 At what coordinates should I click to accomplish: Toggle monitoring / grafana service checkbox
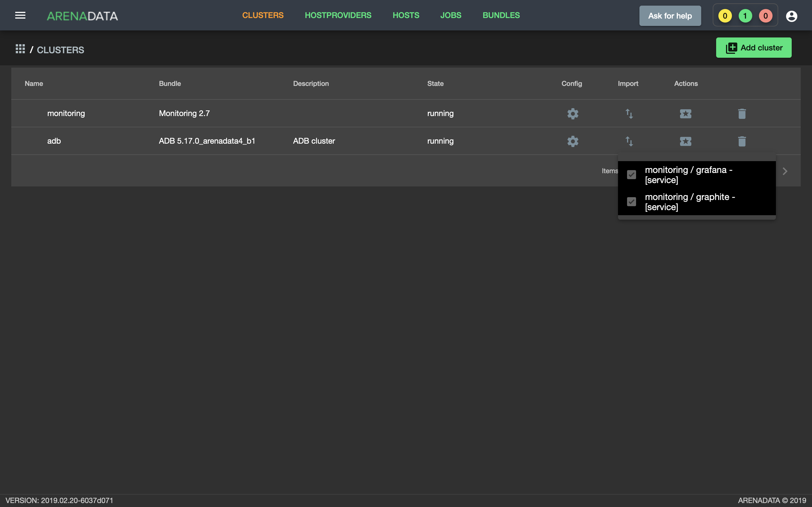632,175
